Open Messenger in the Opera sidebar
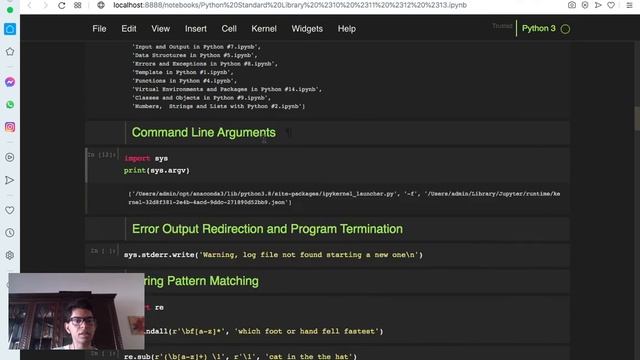 pos(10,82)
